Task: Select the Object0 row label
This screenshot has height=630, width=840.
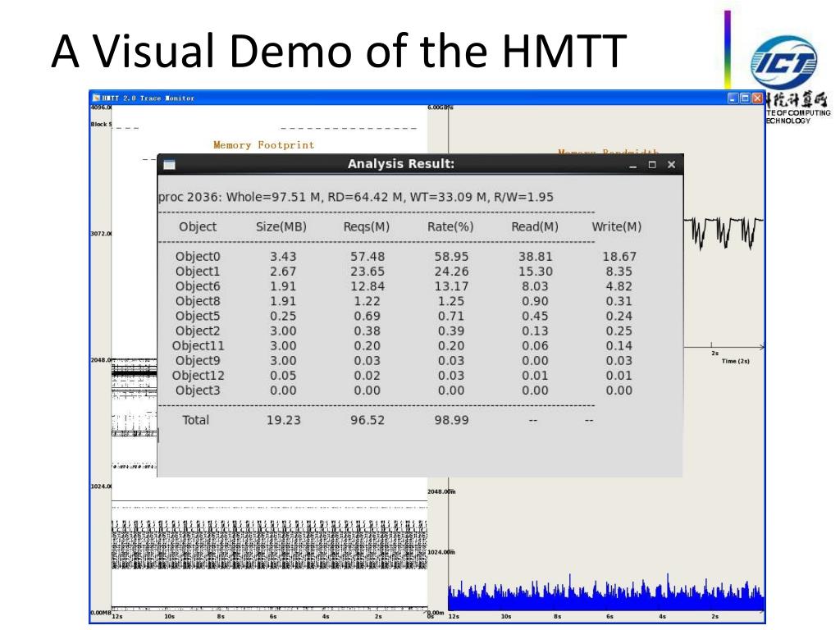Action: [x=198, y=257]
